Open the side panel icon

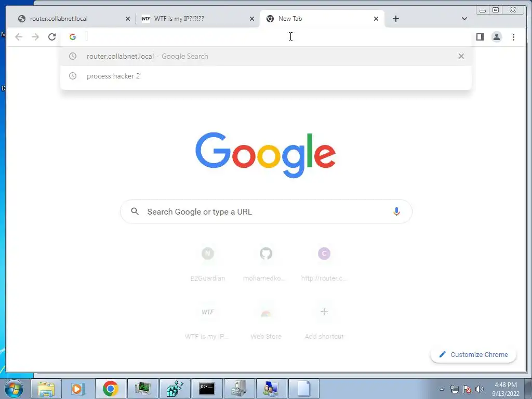[480, 37]
